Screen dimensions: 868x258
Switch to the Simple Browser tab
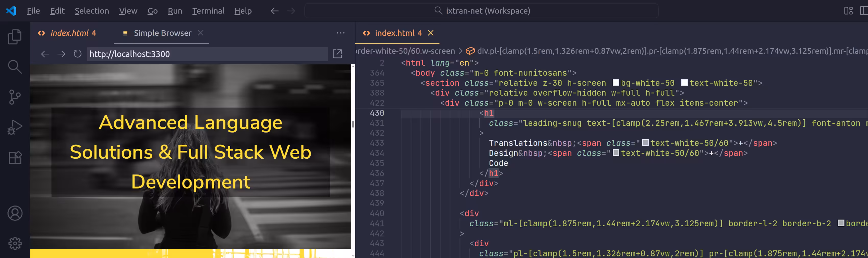coord(162,33)
